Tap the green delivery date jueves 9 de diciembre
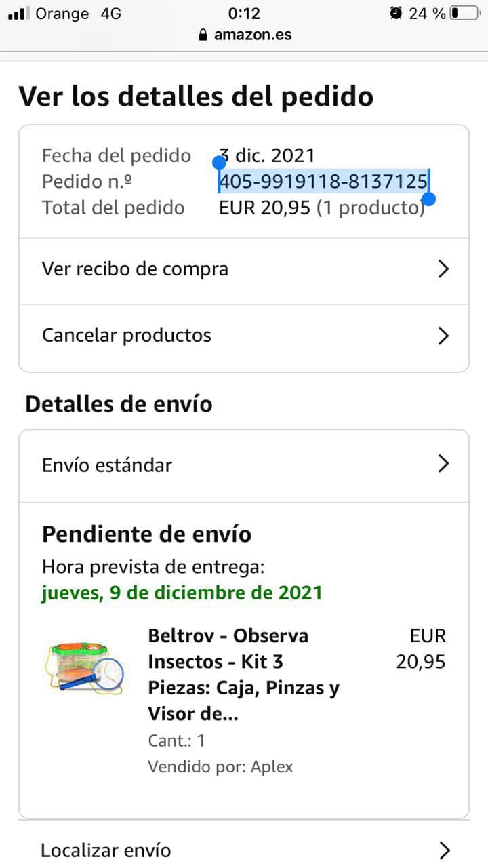Image resolution: width=488 pixels, height=868 pixels. pyautogui.click(x=182, y=593)
